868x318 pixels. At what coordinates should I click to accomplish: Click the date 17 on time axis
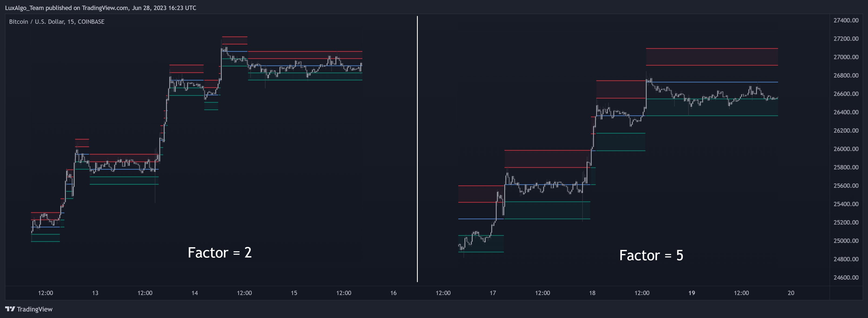coord(493,293)
